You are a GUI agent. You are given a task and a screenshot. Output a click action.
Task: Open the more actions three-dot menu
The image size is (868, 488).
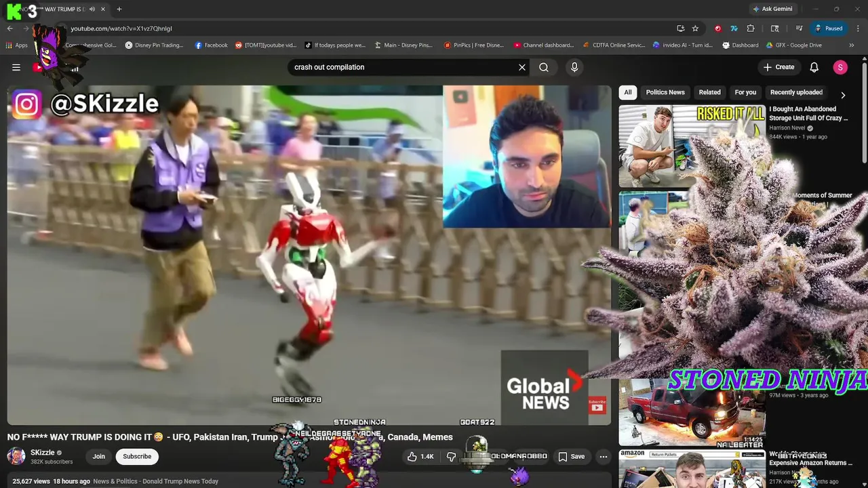point(603,456)
